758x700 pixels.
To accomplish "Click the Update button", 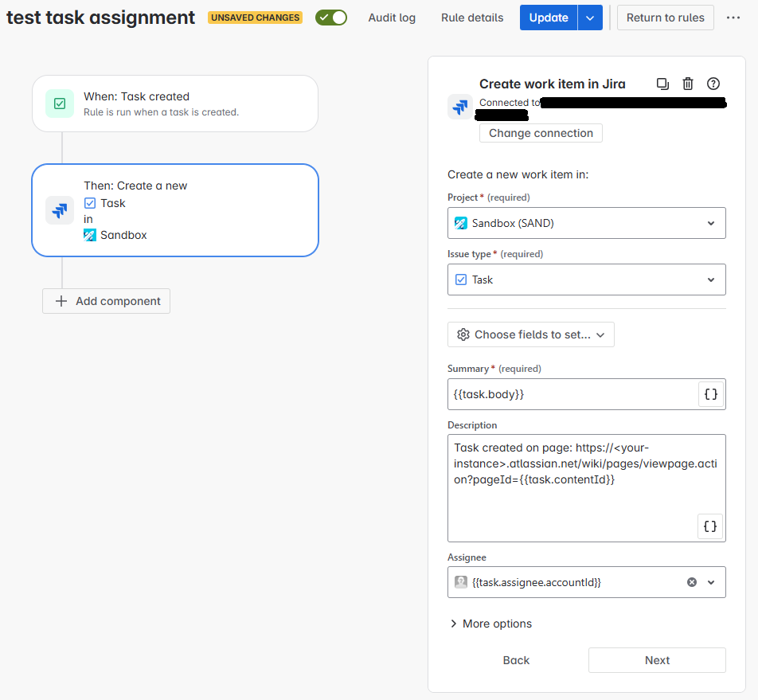I will point(548,18).
